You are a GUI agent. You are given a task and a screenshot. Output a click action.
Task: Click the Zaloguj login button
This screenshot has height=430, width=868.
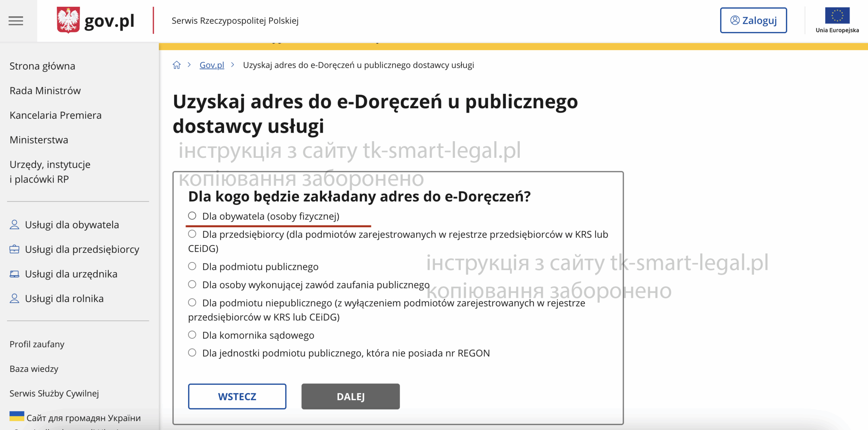[753, 20]
